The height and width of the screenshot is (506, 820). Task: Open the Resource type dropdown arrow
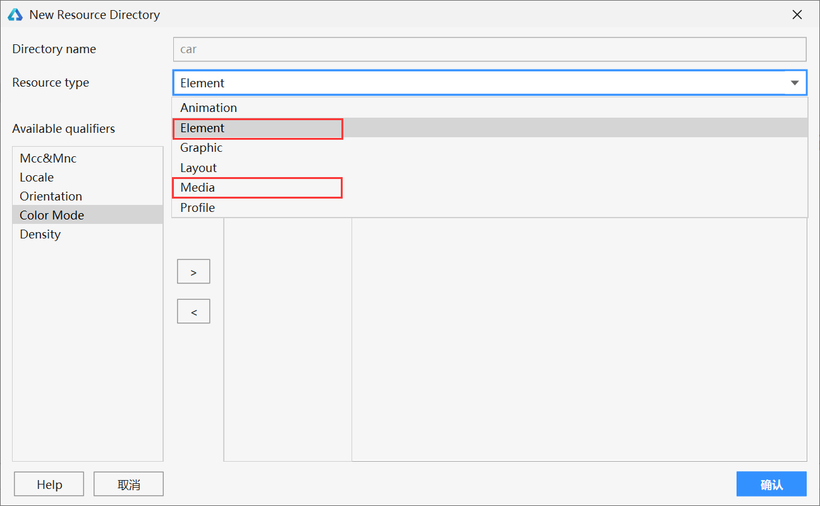point(794,83)
